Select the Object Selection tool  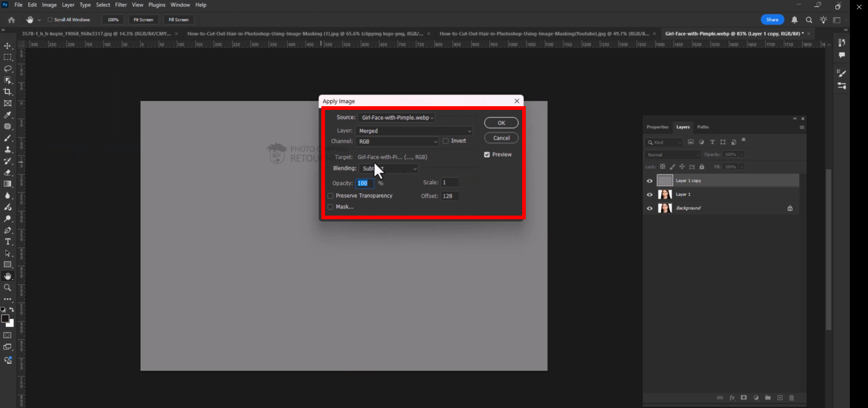click(x=7, y=80)
